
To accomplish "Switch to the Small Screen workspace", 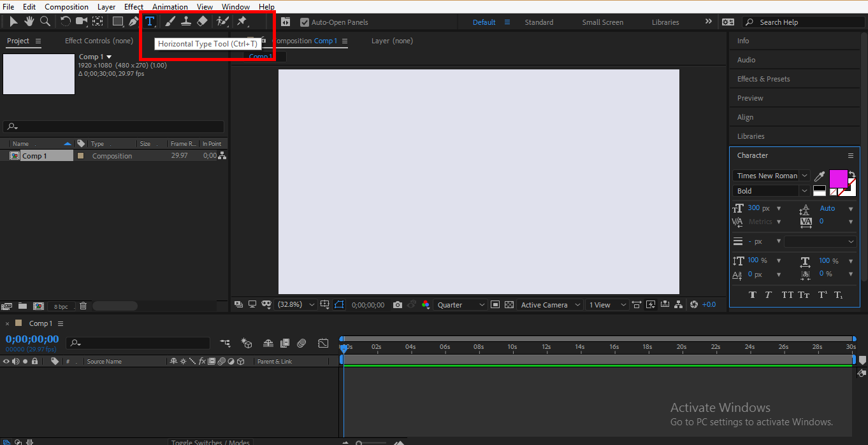I will coord(602,21).
